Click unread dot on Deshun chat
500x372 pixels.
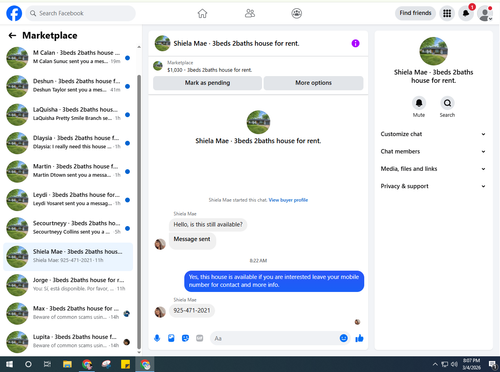[127, 86]
